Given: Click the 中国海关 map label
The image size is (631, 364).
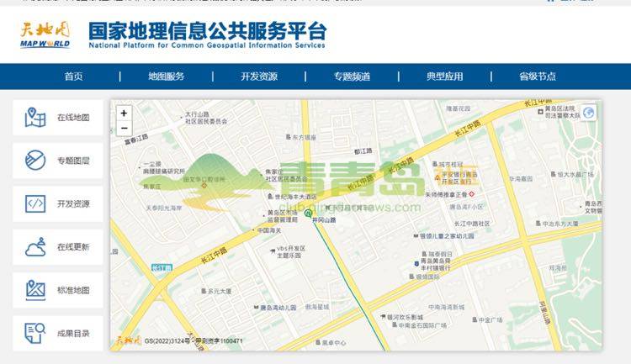Looking at the screenshot, I should pos(269,230).
